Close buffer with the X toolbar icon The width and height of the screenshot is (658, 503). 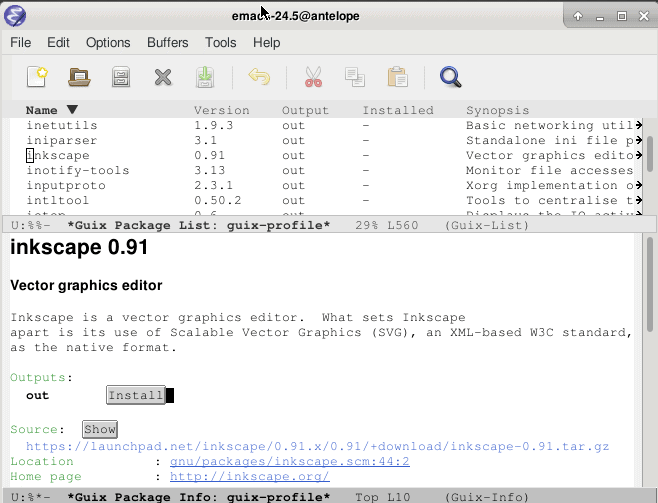coord(163,77)
